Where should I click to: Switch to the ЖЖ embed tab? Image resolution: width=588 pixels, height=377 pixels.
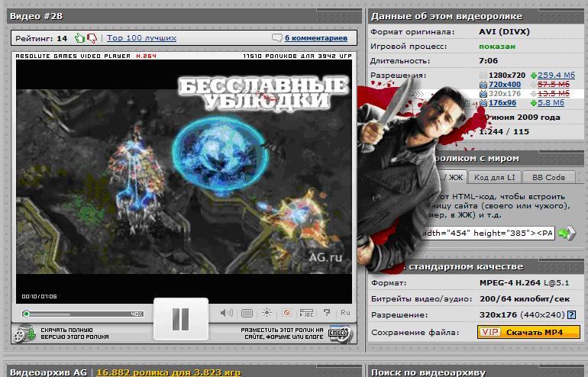[x=452, y=177]
